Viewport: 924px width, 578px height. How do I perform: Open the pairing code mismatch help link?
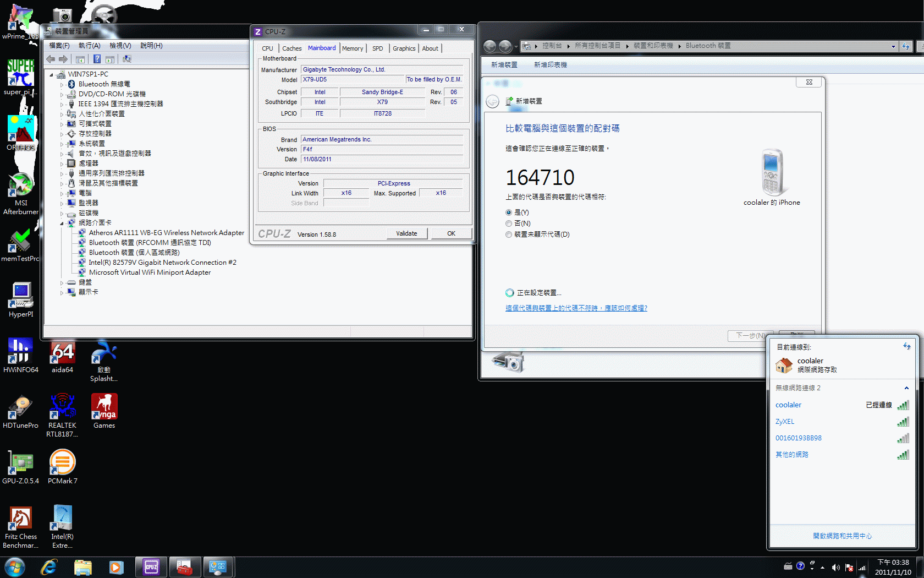pos(576,308)
